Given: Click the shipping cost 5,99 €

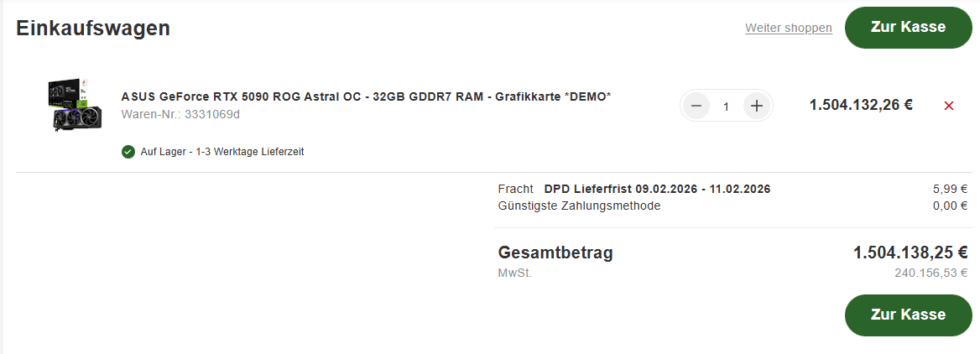Looking at the screenshot, I should (x=951, y=189).
